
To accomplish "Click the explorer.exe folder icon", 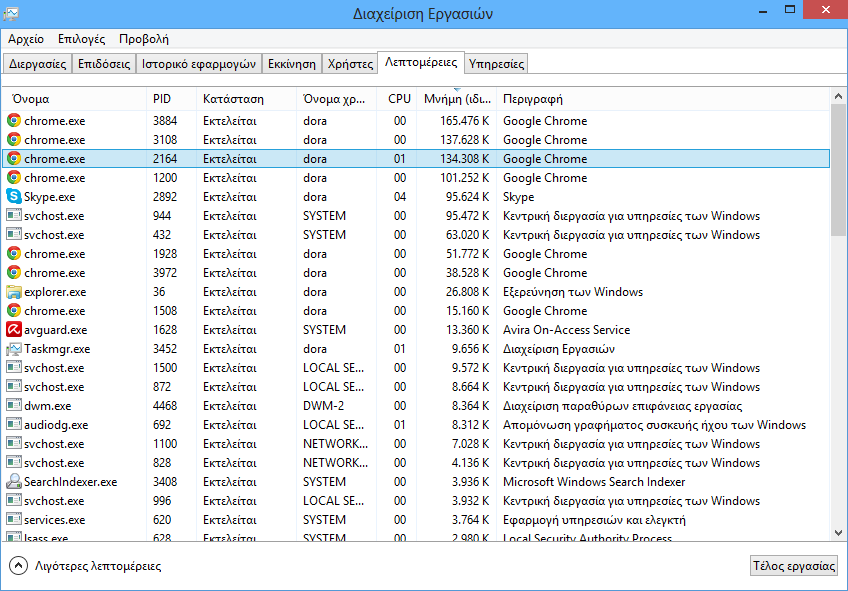I will click(x=14, y=292).
